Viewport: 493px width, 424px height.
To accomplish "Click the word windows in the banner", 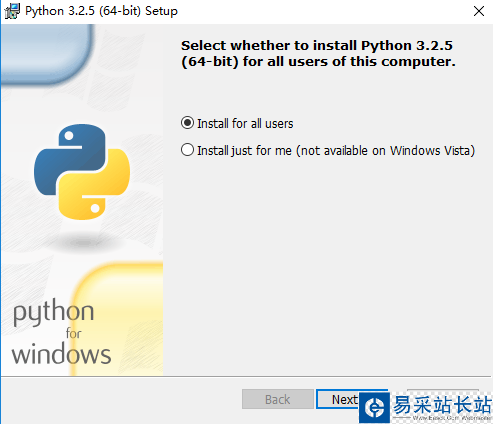I will click(x=61, y=354).
